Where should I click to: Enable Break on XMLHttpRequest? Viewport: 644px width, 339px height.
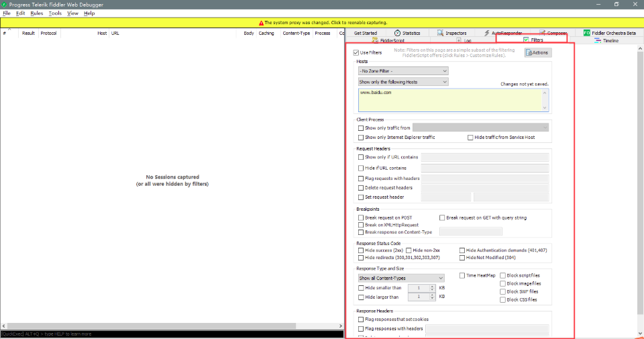[x=361, y=225]
